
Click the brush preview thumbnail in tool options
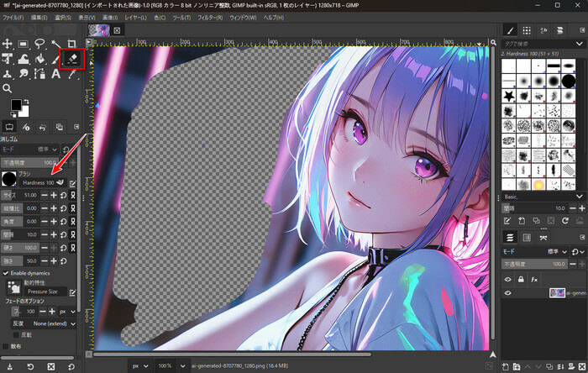tap(8, 179)
